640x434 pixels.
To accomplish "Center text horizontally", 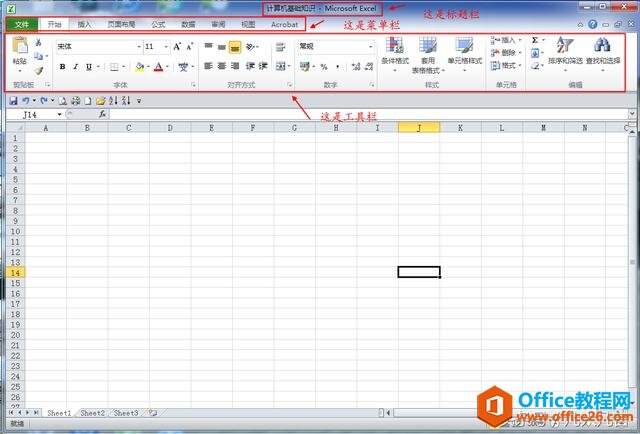I will [222, 66].
